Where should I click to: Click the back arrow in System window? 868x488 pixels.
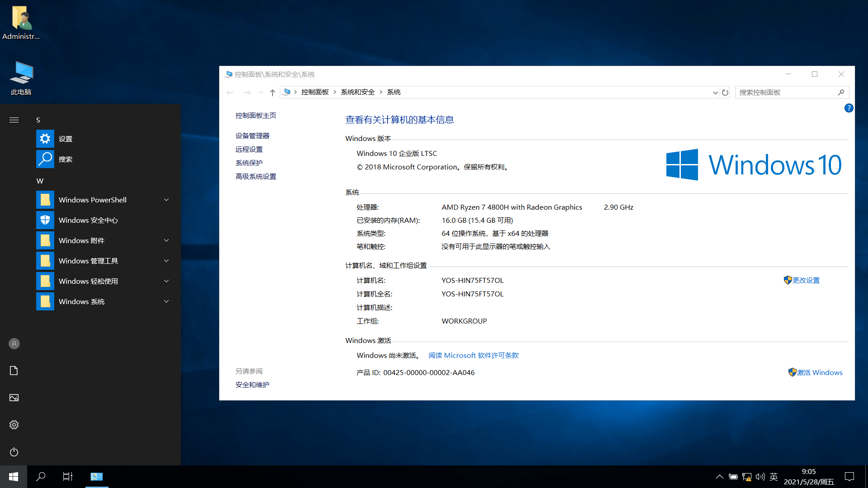click(x=230, y=92)
